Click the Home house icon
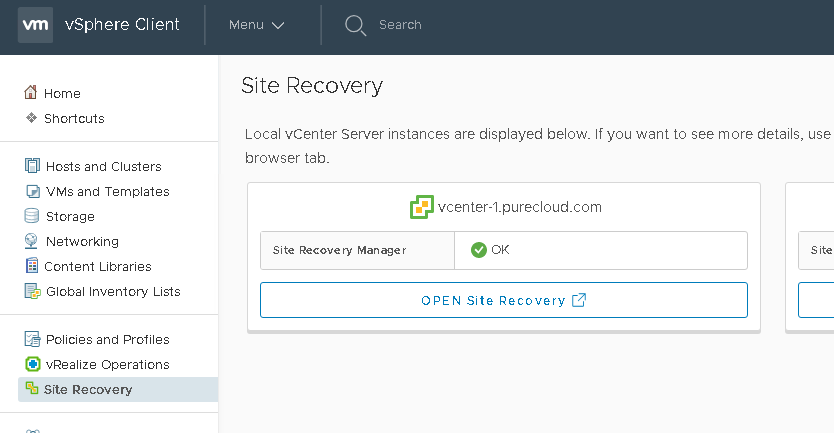834x433 pixels. click(30, 93)
